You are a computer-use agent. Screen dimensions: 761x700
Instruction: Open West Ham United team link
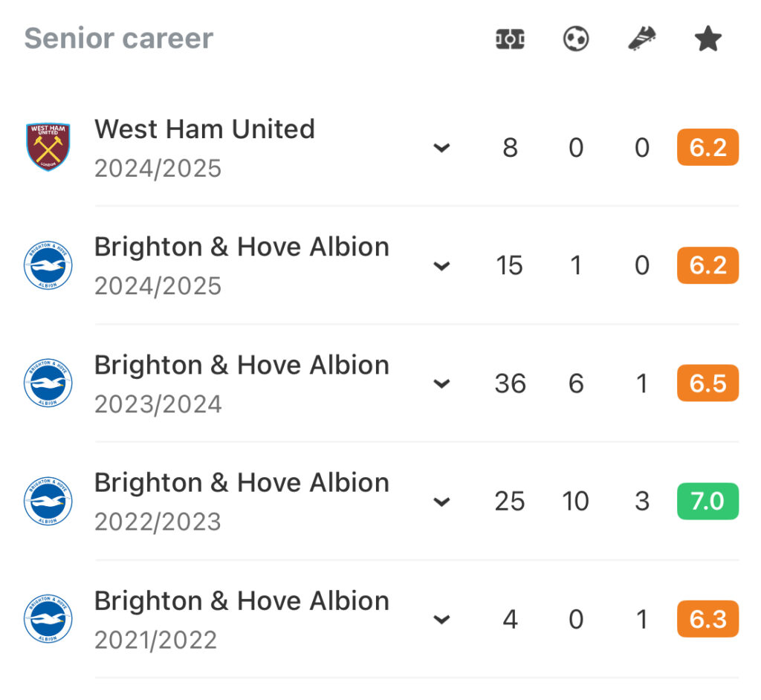click(x=204, y=129)
